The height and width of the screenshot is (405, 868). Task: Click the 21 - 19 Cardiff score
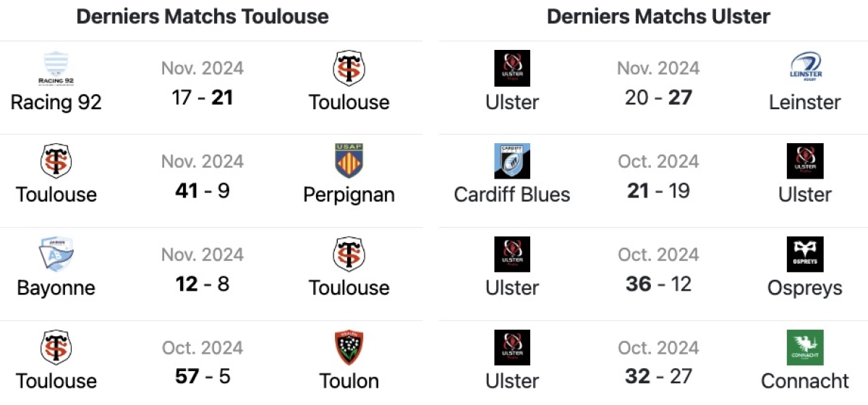tap(658, 190)
